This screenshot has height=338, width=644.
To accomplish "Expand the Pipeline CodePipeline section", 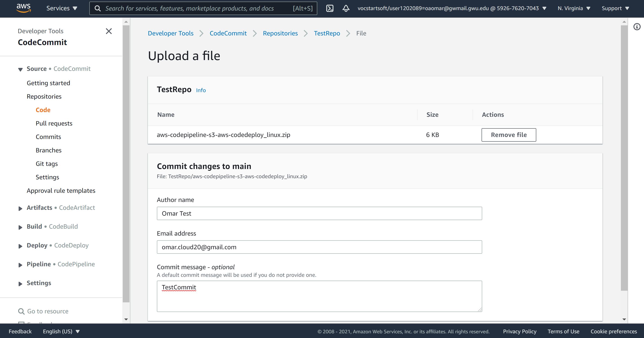I will [x=20, y=265].
